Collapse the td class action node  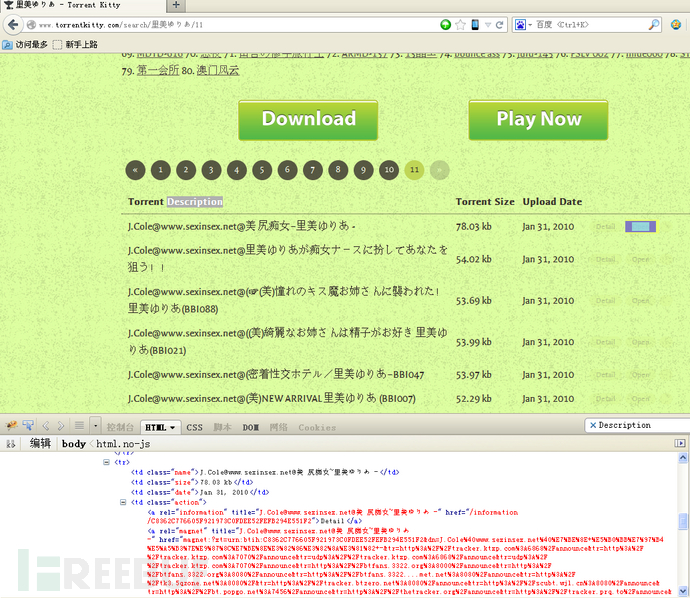pyautogui.click(x=124, y=502)
